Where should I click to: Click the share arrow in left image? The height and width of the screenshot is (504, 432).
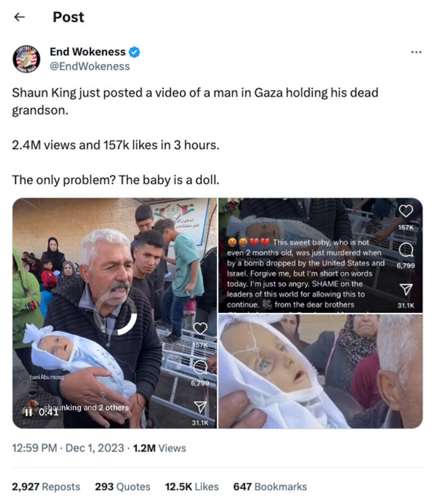[200, 407]
